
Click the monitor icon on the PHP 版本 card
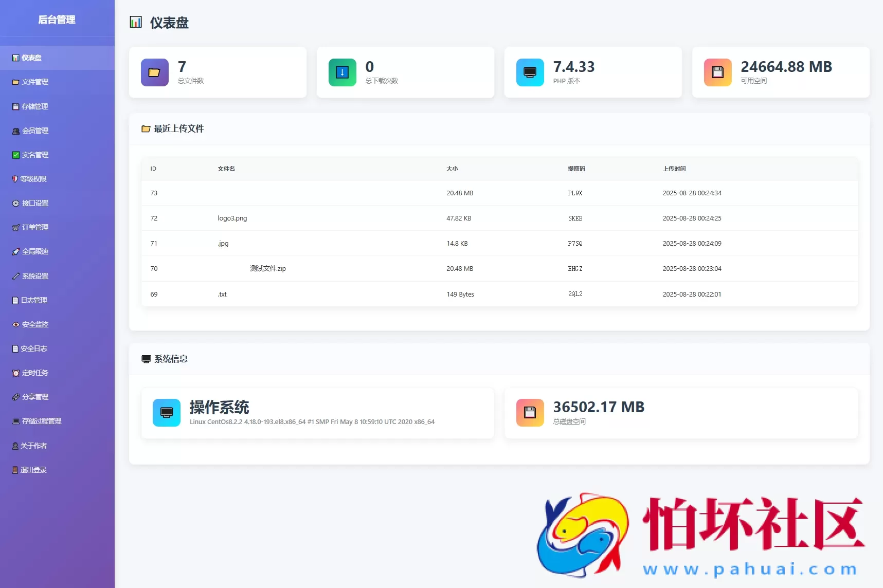[530, 72]
